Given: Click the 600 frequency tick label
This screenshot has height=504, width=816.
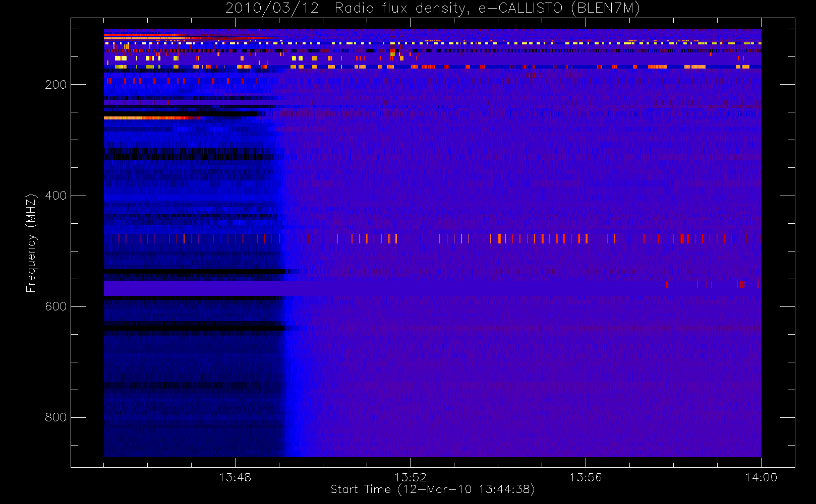Looking at the screenshot, I should pos(55,306).
